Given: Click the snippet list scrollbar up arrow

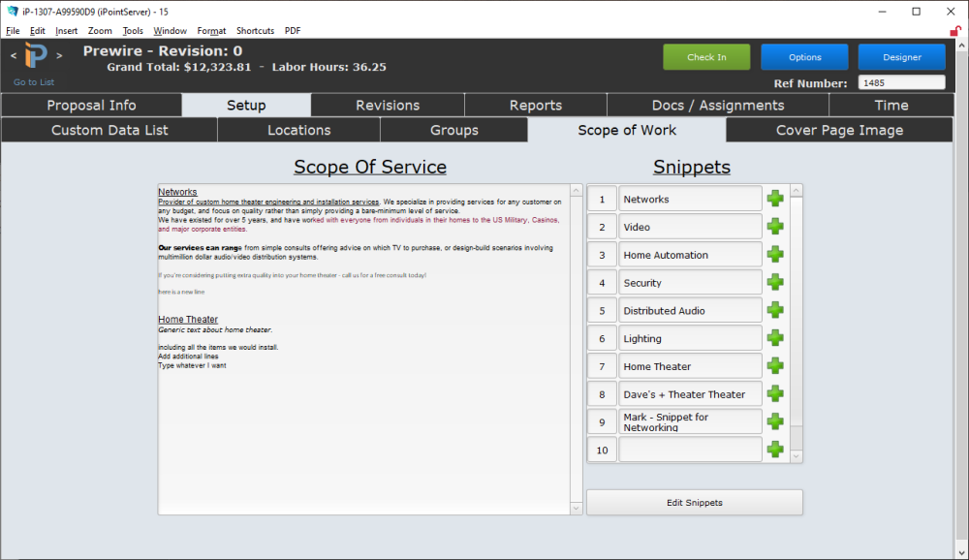Looking at the screenshot, I should [x=796, y=189].
